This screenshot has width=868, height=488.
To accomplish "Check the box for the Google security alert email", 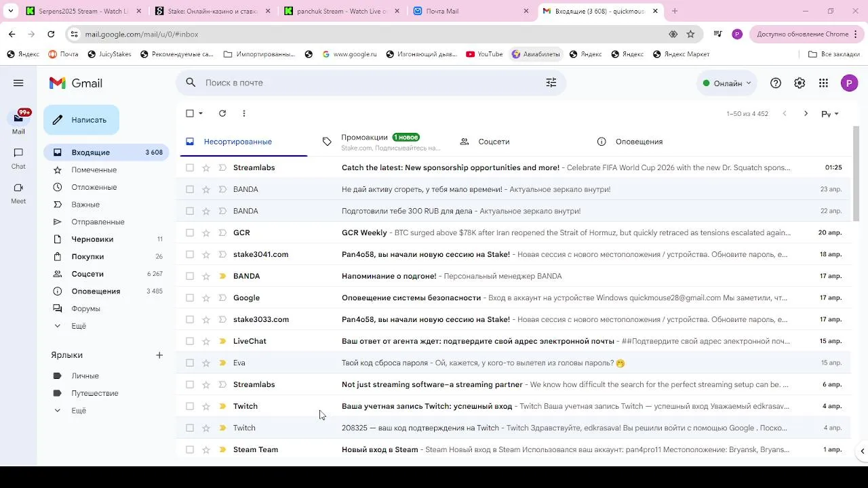I will (190, 298).
